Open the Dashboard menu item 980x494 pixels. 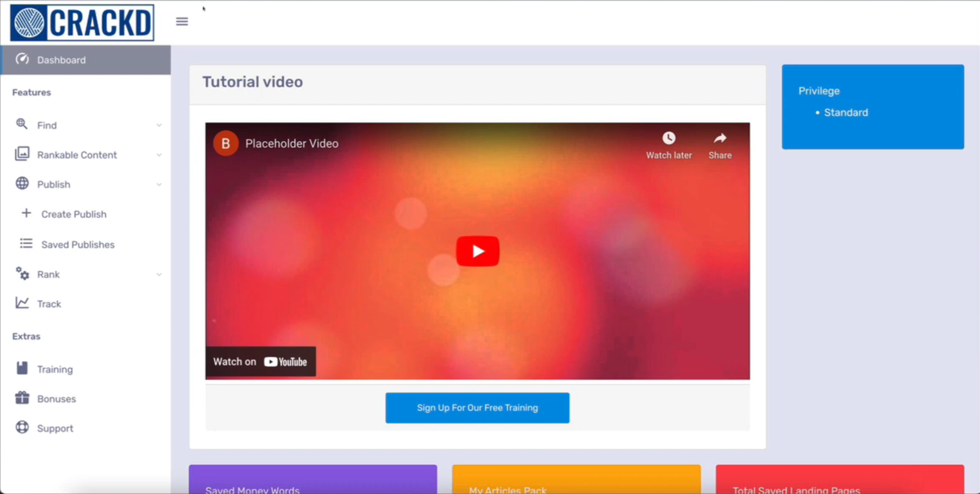(86, 60)
